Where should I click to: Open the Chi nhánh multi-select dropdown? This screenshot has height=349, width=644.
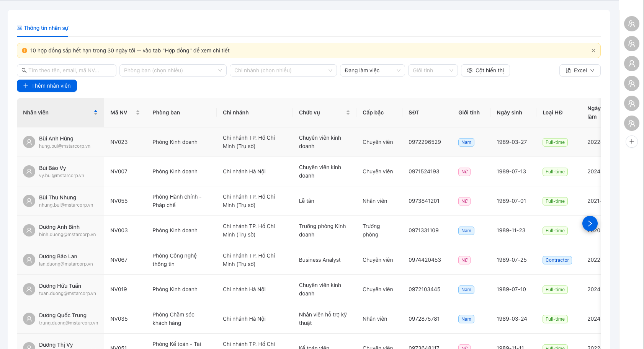283,70
